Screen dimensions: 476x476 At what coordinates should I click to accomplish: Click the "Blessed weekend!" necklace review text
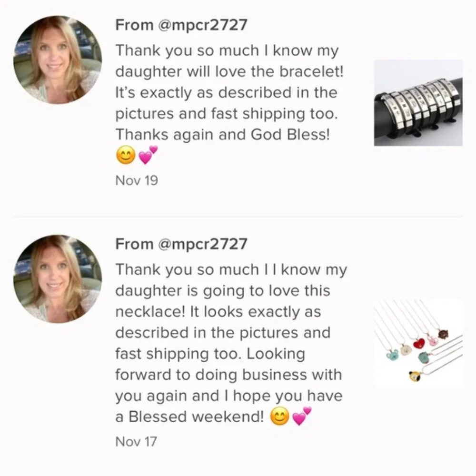pos(189,417)
